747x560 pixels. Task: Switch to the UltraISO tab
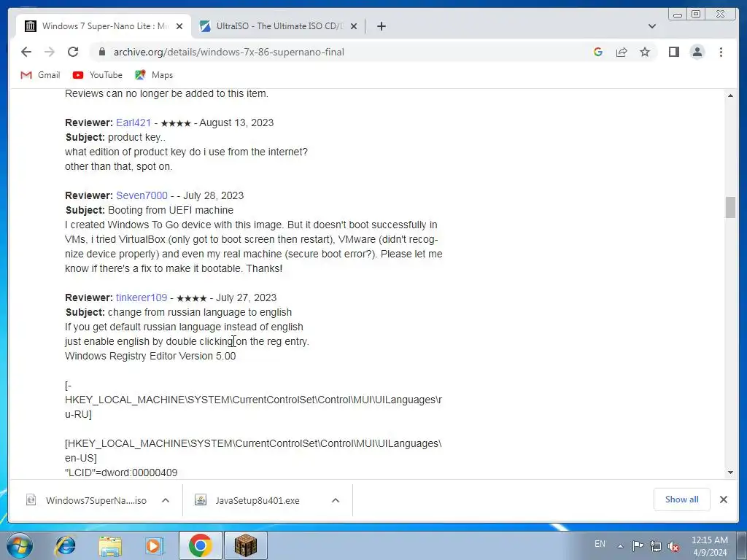click(x=279, y=26)
